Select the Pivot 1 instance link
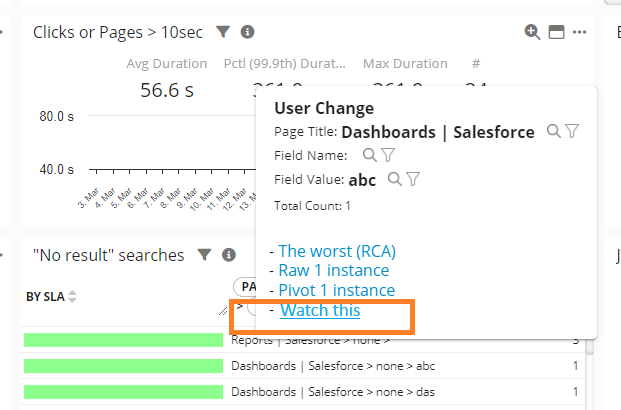Viewport: 621px width, 410px height. click(336, 290)
